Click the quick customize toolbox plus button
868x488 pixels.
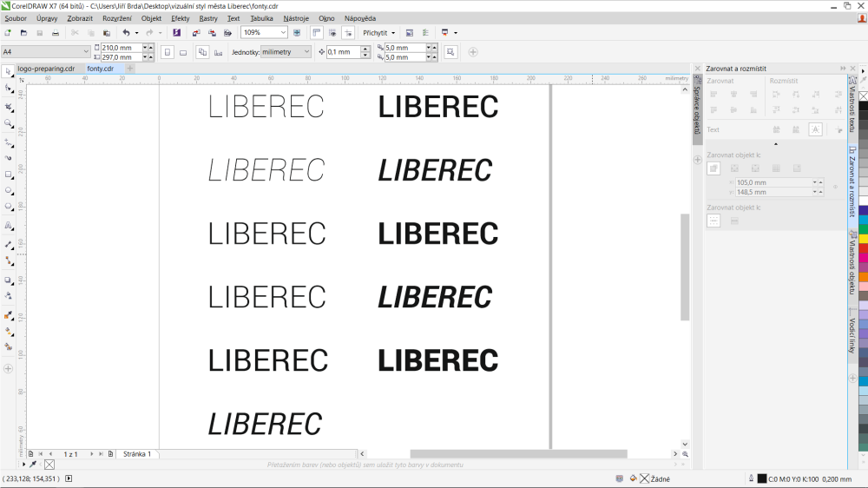pyautogui.click(x=9, y=368)
